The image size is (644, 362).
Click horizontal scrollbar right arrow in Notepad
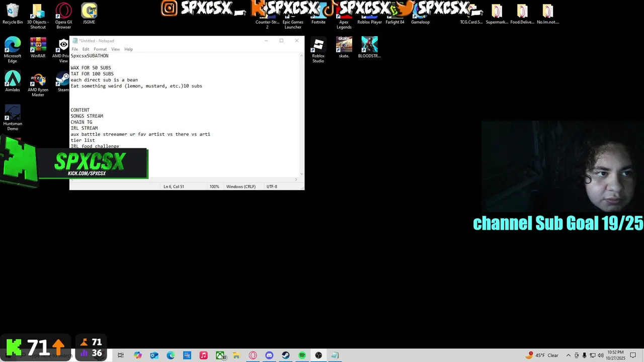point(296,179)
